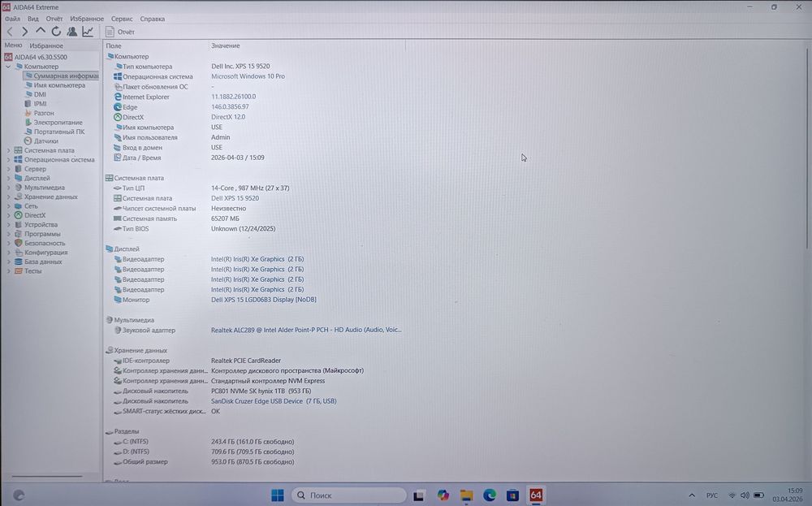The image size is (812, 506).
Task: Select the DMI tree item
Action: (36, 94)
